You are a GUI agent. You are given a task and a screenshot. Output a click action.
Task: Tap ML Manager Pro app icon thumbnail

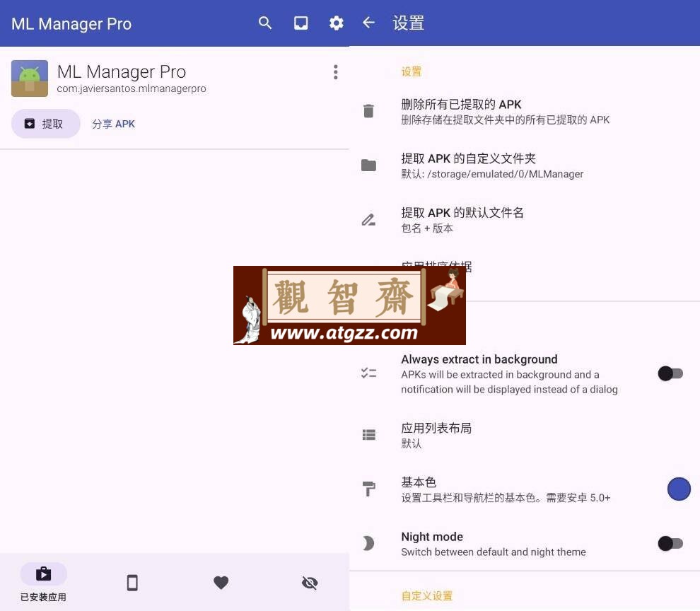click(x=30, y=78)
